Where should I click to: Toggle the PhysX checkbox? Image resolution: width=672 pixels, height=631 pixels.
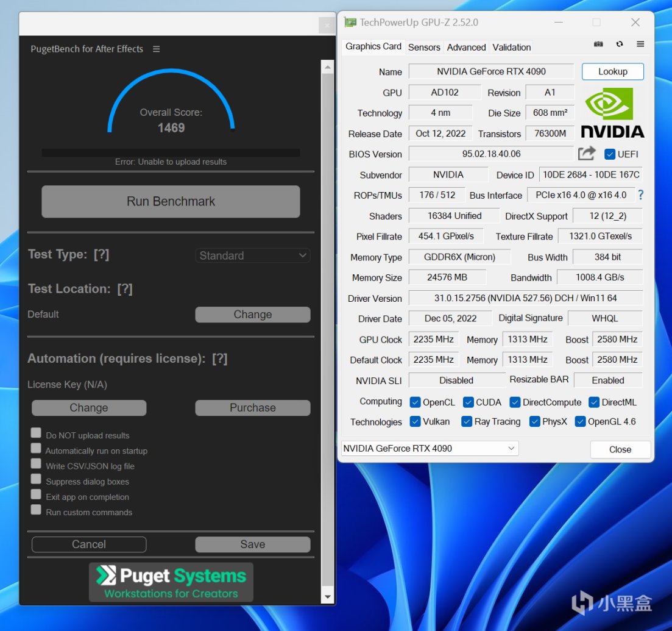pyautogui.click(x=534, y=422)
